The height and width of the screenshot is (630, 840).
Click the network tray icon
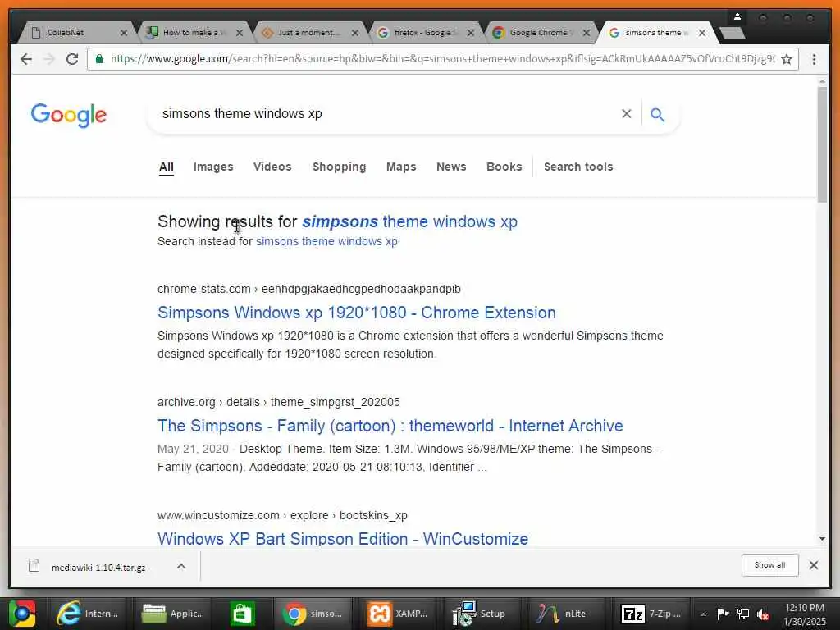[x=743, y=614]
